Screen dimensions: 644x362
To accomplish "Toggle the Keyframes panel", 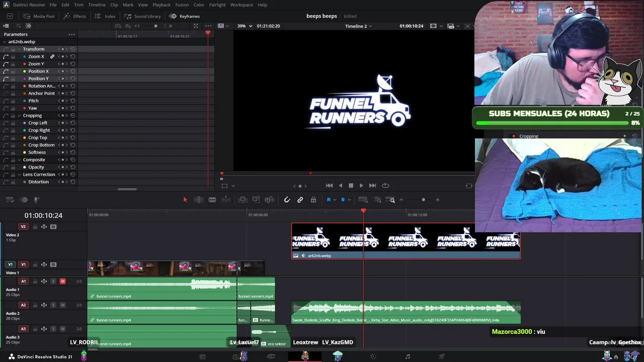I will point(184,16).
